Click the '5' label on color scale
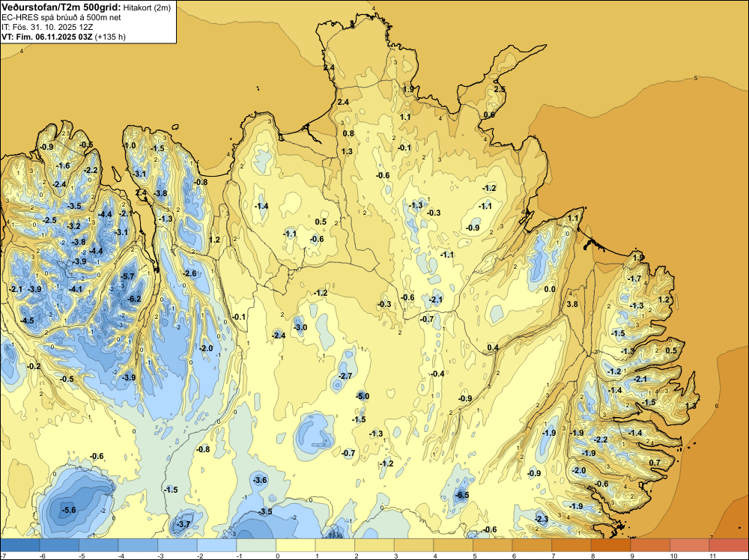This screenshot has width=749, height=560. (x=474, y=556)
